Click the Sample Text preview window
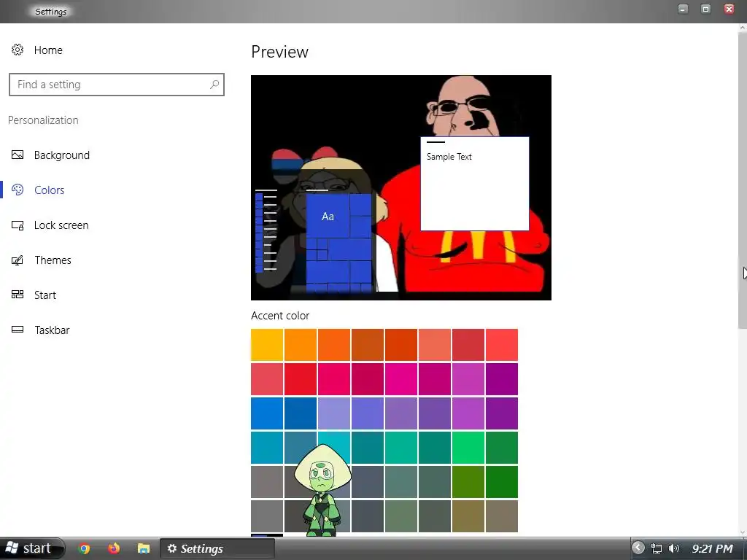The height and width of the screenshot is (560, 747). tap(474, 184)
